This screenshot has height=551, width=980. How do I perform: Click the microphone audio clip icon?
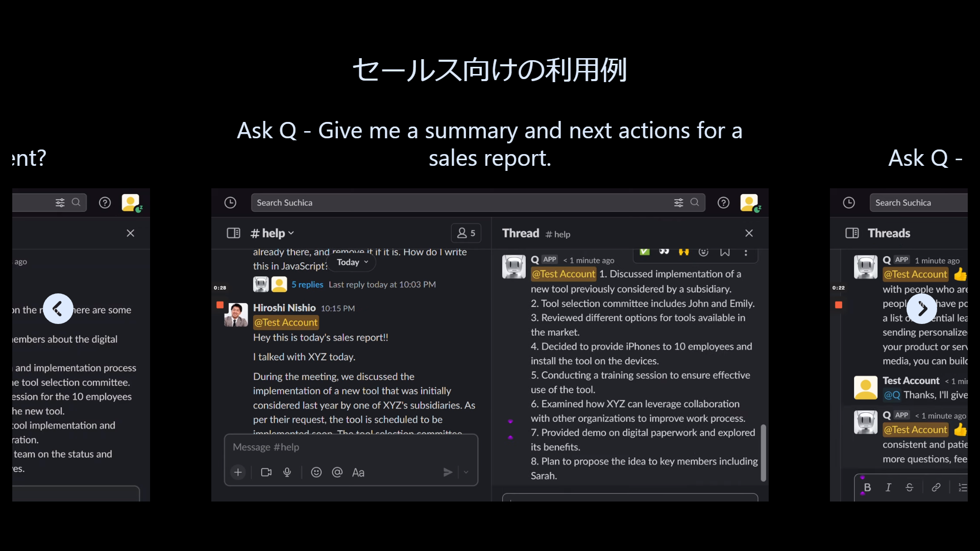287,472
